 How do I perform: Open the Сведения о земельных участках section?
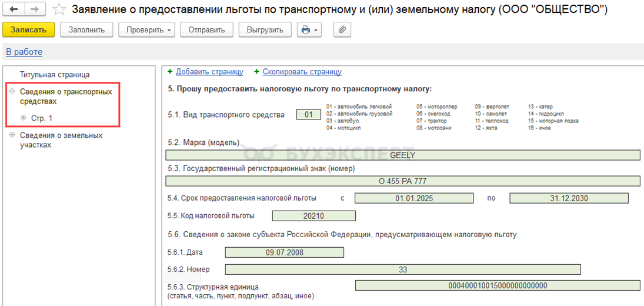(x=61, y=140)
